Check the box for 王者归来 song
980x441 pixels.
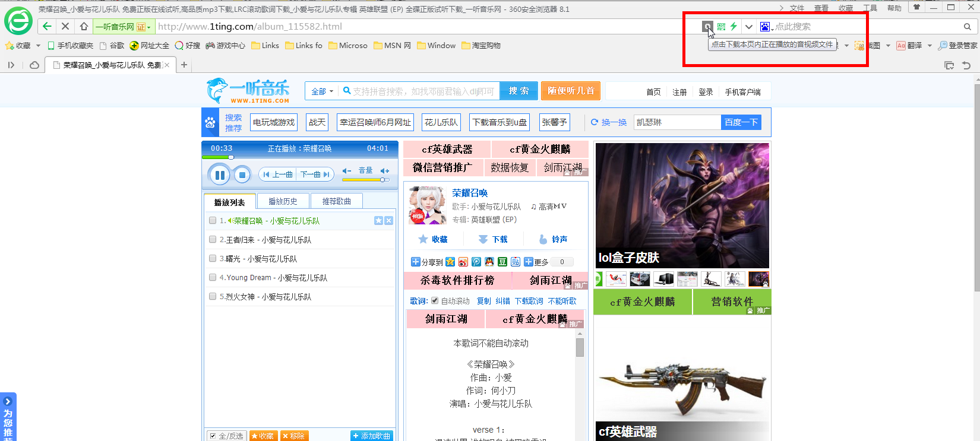[x=213, y=240]
